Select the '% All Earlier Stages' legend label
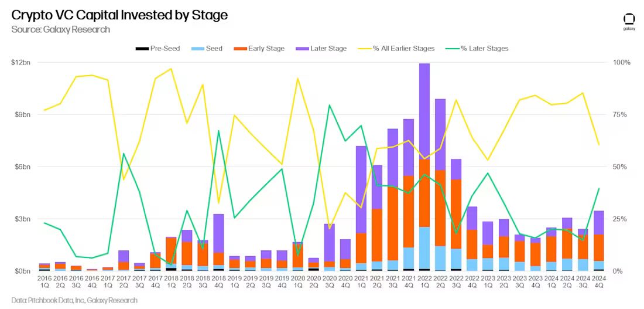This screenshot has height=309, width=644. point(403,49)
